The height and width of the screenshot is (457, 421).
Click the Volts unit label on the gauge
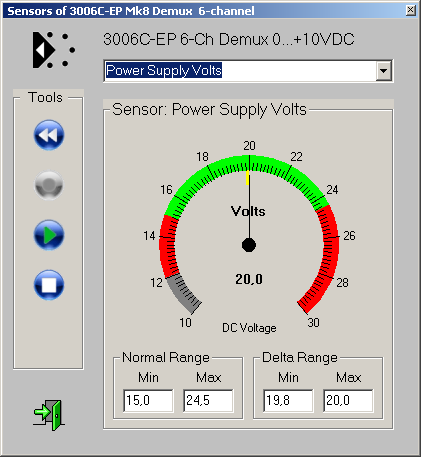click(x=248, y=211)
